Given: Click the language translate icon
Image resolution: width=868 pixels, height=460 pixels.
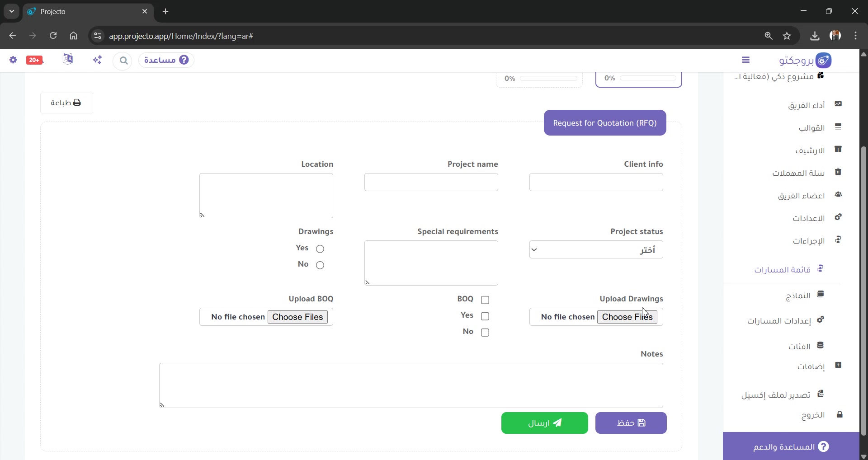Looking at the screenshot, I should coord(68,59).
